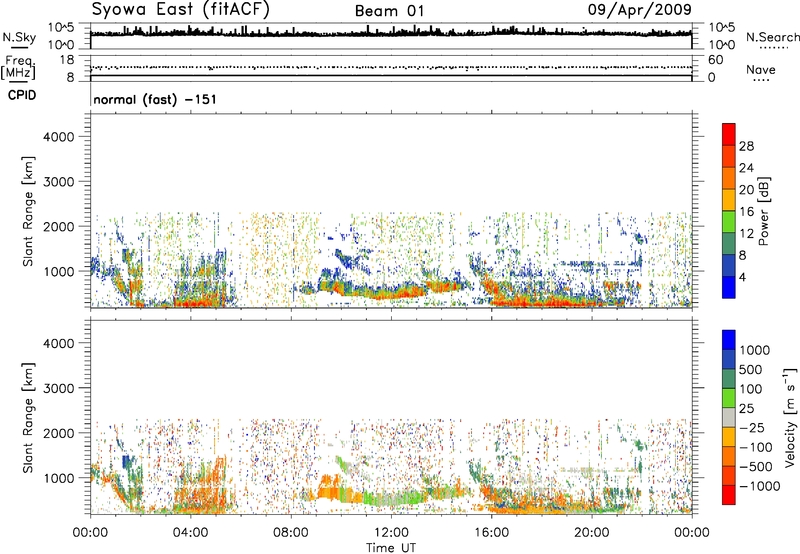Image resolution: width=800 pixels, height=554 pixels.
Task: Click the "Nave" legend label
Action: [x=761, y=69]
